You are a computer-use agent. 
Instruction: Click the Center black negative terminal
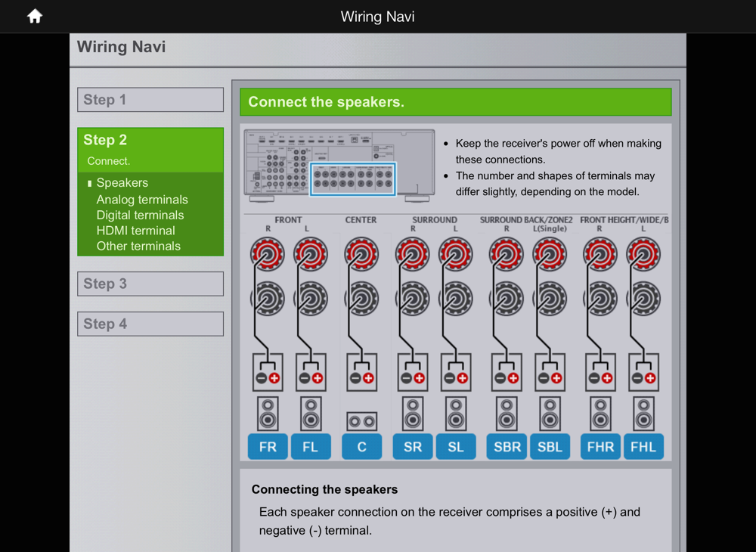pyautogui.click(x=361, y=299)
